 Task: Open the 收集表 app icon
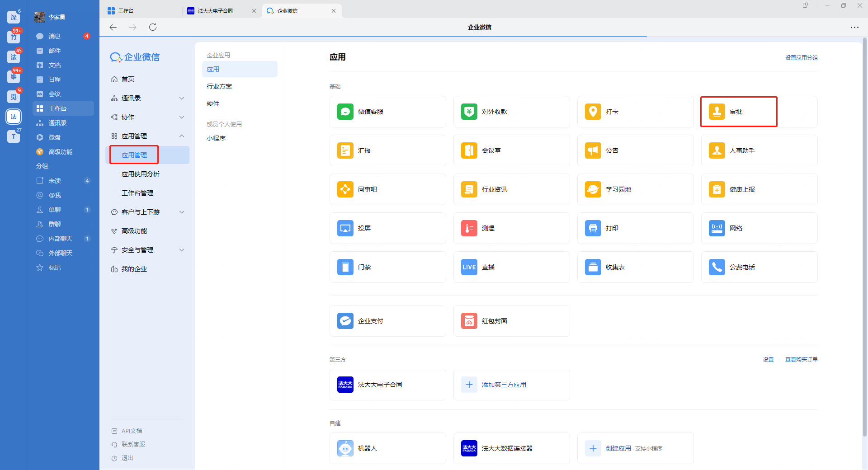click(x=593, y=267)
